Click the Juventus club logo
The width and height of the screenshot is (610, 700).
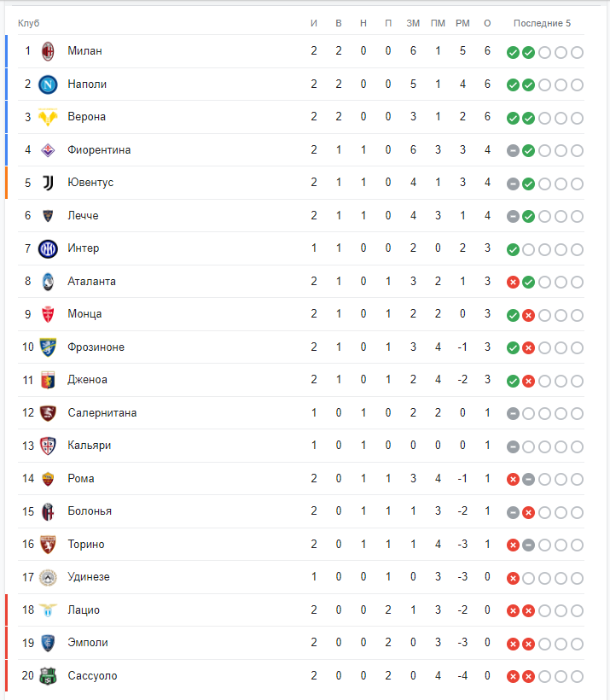(x=48, y=183)
